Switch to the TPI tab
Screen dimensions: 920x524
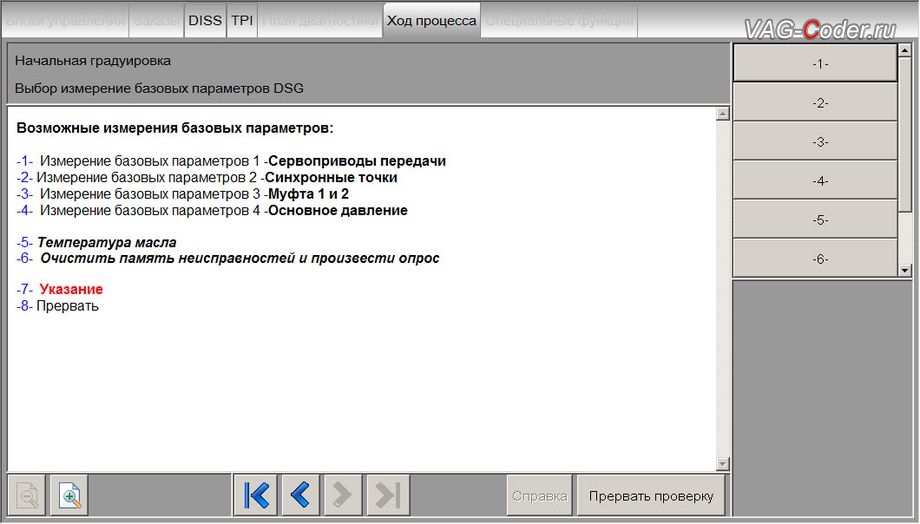click(242, 21)
